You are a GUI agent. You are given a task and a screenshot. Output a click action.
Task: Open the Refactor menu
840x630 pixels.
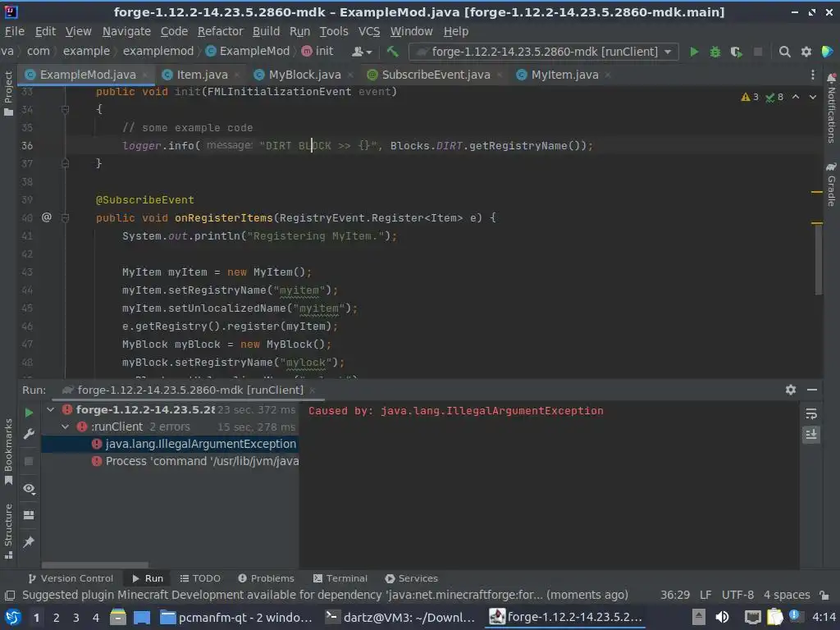click(220, 32)
